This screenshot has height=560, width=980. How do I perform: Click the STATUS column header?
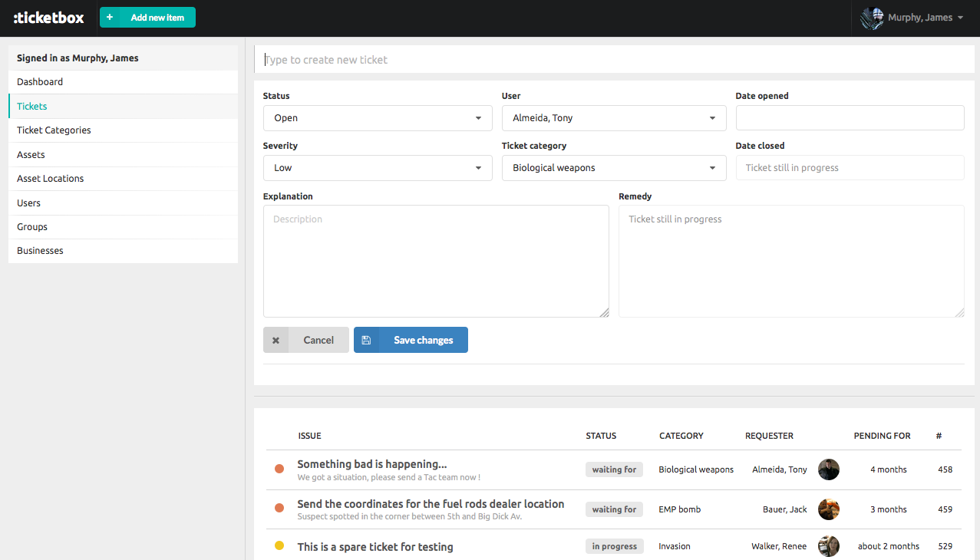coord(601,436)
